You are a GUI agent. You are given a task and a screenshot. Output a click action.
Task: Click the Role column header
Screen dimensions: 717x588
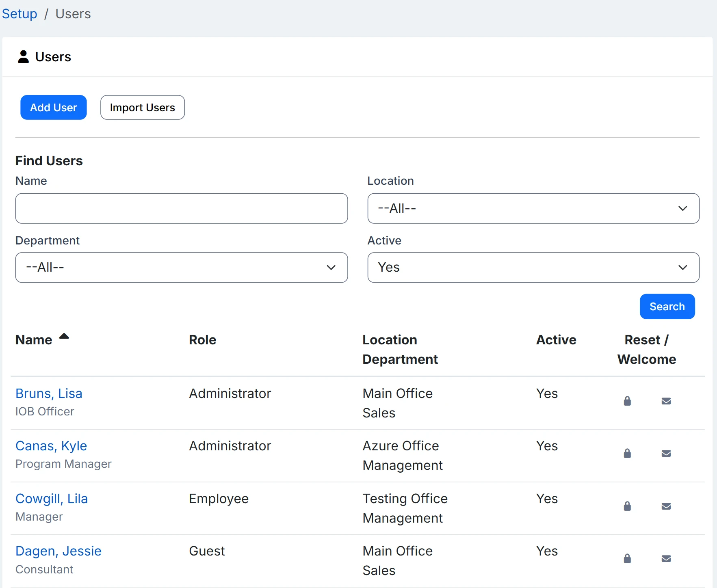point(202,340)
